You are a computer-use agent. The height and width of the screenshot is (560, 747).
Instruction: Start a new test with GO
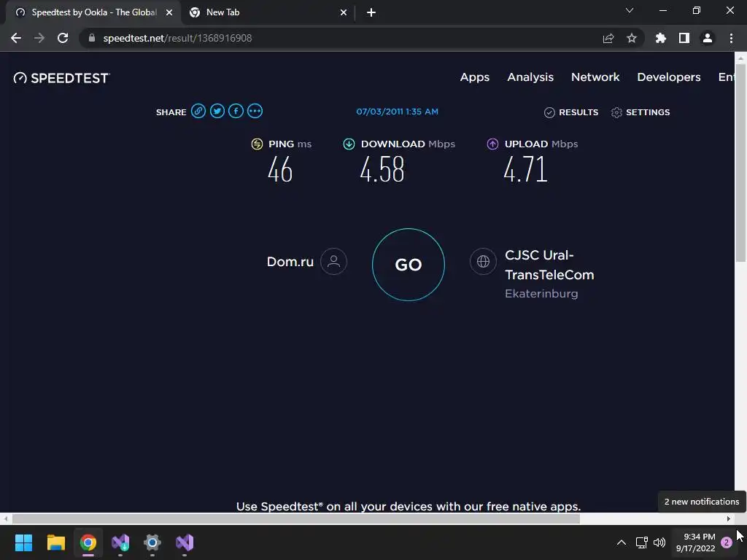click(x=409, y=265)
